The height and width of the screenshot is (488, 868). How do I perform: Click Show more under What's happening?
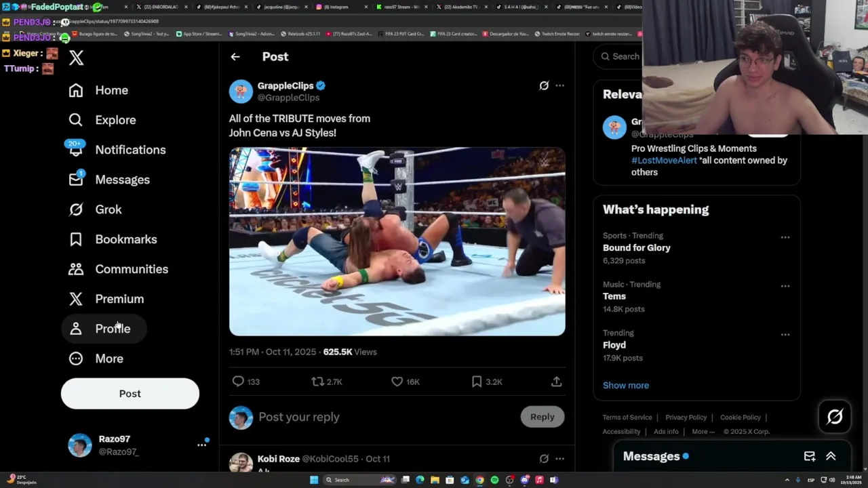[626, 386]
